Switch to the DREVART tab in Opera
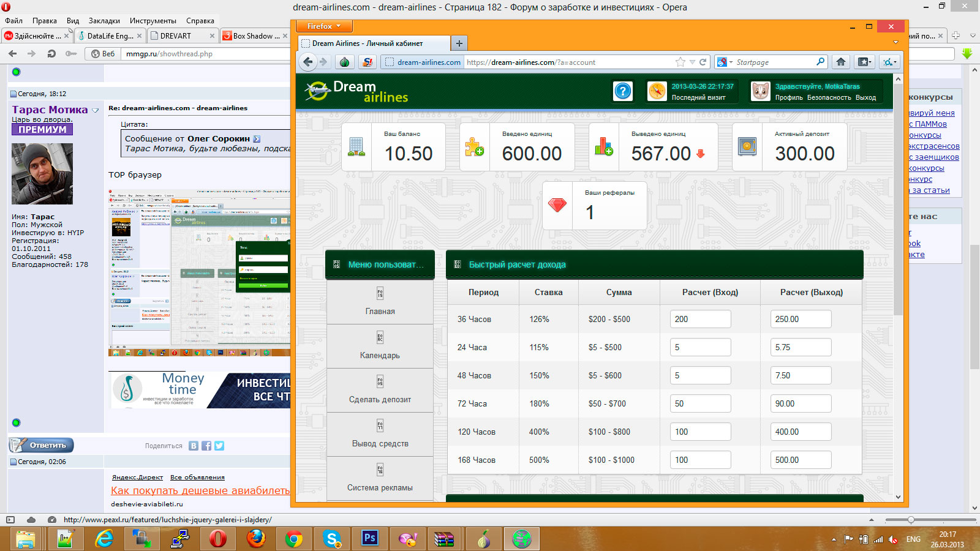The width and height of the screenshot is (980, 551). click(183, 36)
